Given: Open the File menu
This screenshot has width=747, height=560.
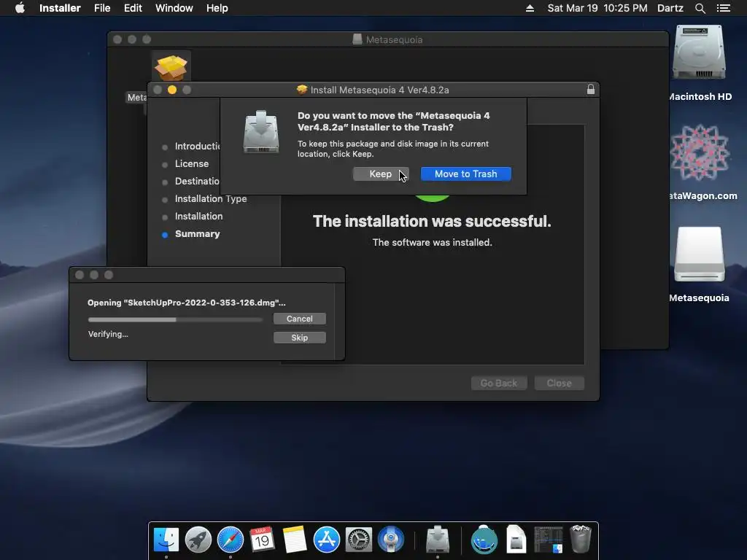Looking at the screenshot, I should [102, 8].
